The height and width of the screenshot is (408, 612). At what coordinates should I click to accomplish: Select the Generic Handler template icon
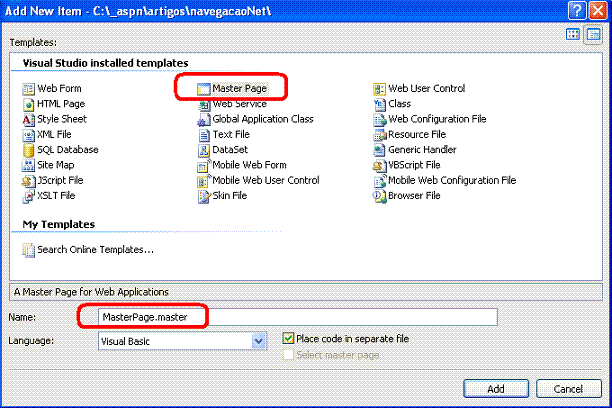379,150
